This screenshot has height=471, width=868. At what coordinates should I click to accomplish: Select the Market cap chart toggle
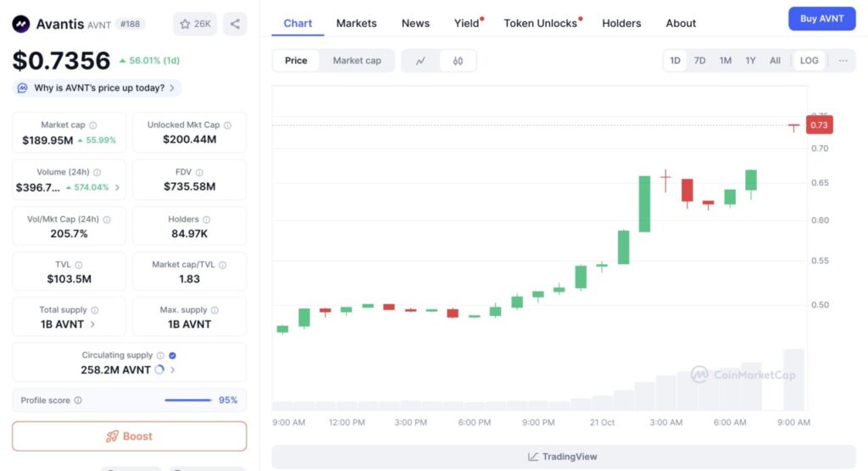(357, 61)
